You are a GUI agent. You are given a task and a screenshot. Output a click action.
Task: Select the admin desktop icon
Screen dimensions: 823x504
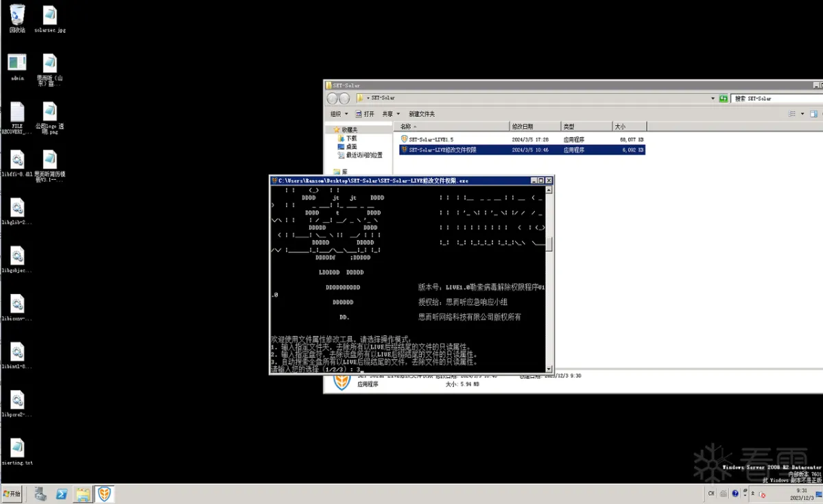pos(17,67)
